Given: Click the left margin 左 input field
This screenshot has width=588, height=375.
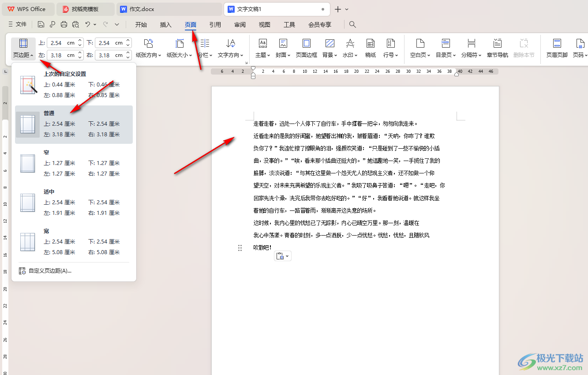Looking at the screenshot, I should pyautogui.click(x=62, y=55).
